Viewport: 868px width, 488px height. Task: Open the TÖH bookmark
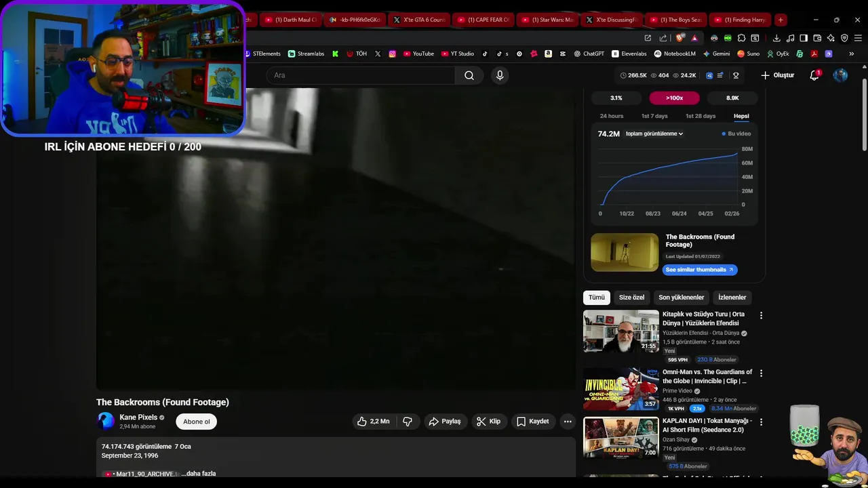click(357, 54)
